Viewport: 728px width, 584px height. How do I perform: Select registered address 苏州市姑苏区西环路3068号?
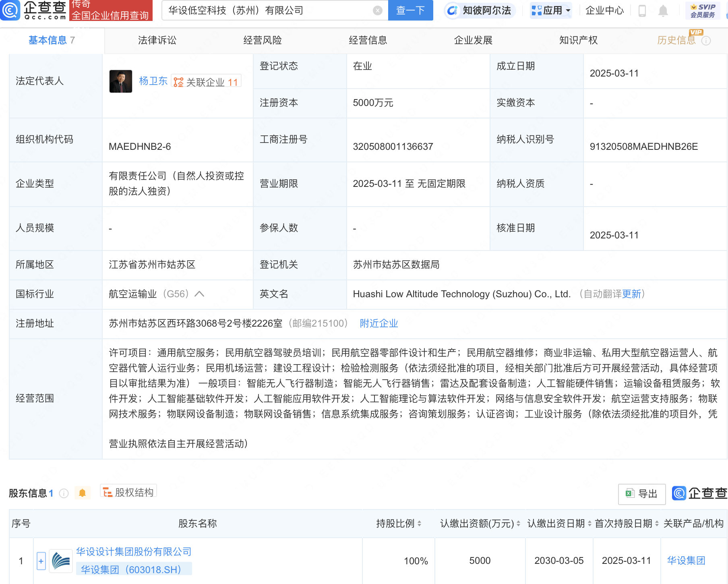196,323
